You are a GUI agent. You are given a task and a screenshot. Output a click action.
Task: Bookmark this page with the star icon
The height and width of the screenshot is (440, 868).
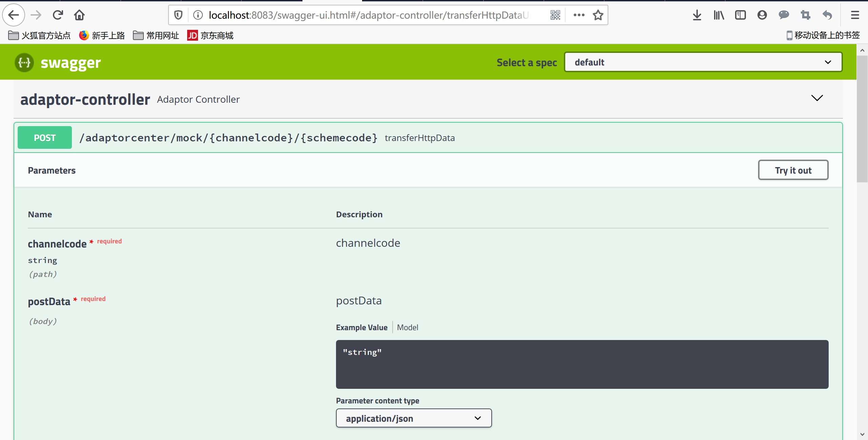(598, 15)
